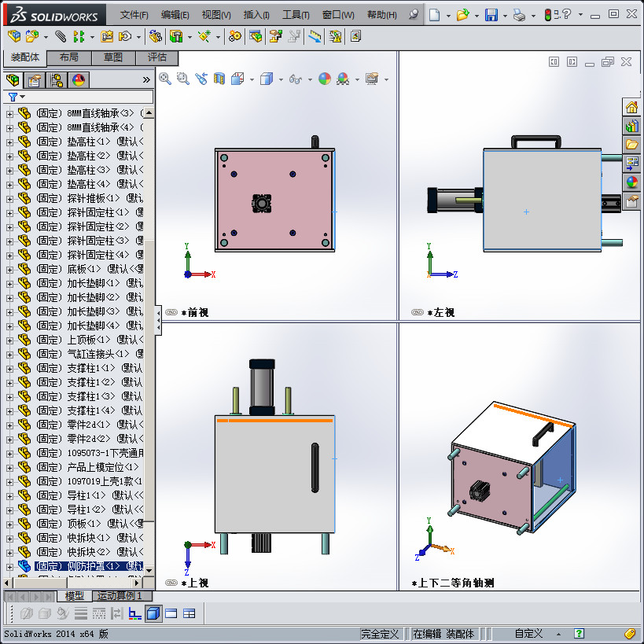The image size is (644, 644).
Task: Expand the 底板<1> tree node
Action: coord(9,270)
